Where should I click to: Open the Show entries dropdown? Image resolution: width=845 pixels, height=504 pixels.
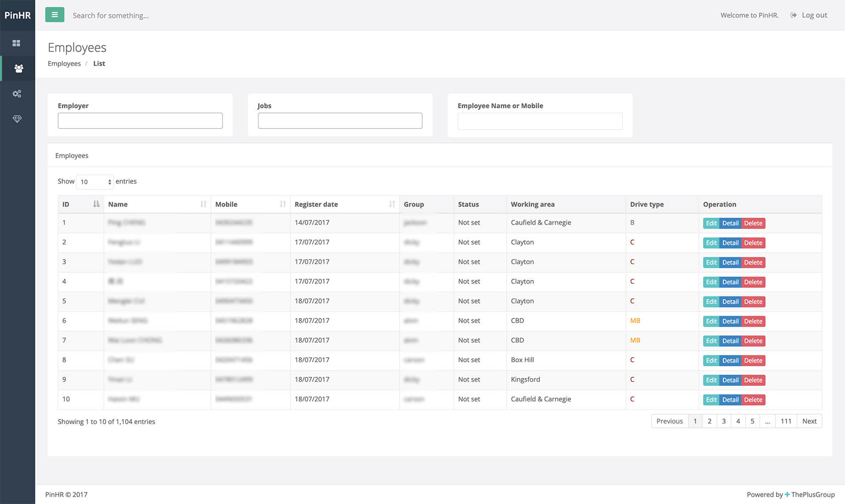tap(94, 182)
